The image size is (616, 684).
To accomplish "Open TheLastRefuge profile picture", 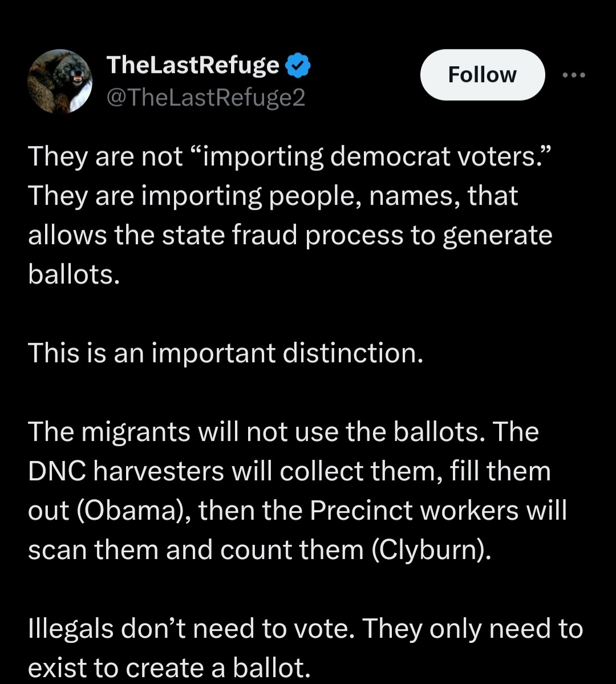I will click(60, 81).
